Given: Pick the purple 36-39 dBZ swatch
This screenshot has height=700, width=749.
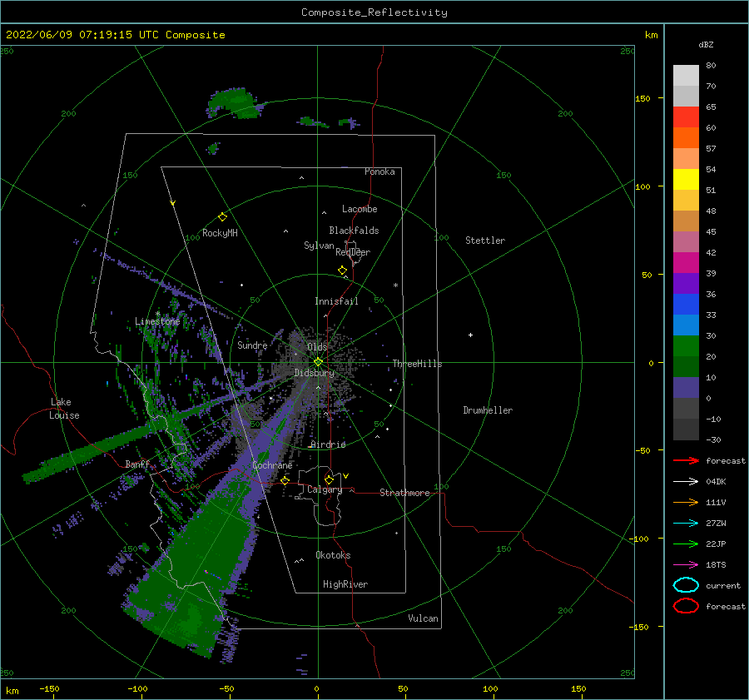Looking at the screenshot, I should (686, 284).
